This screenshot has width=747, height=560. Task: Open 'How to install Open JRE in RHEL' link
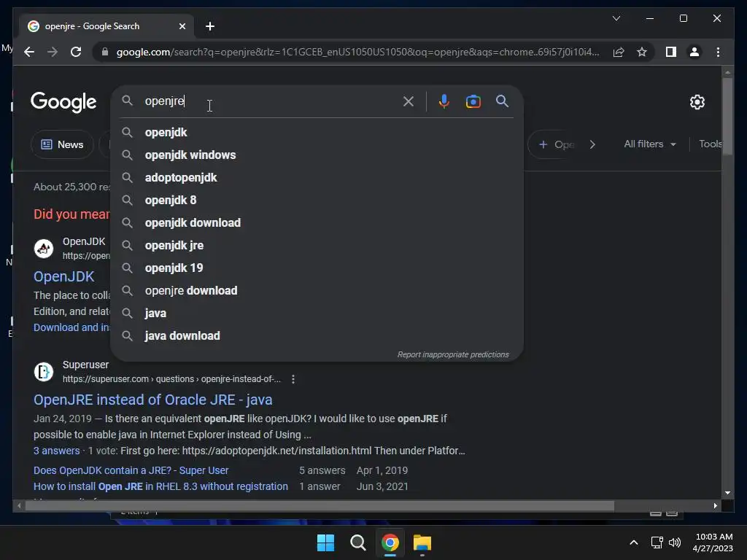(160, 486)
